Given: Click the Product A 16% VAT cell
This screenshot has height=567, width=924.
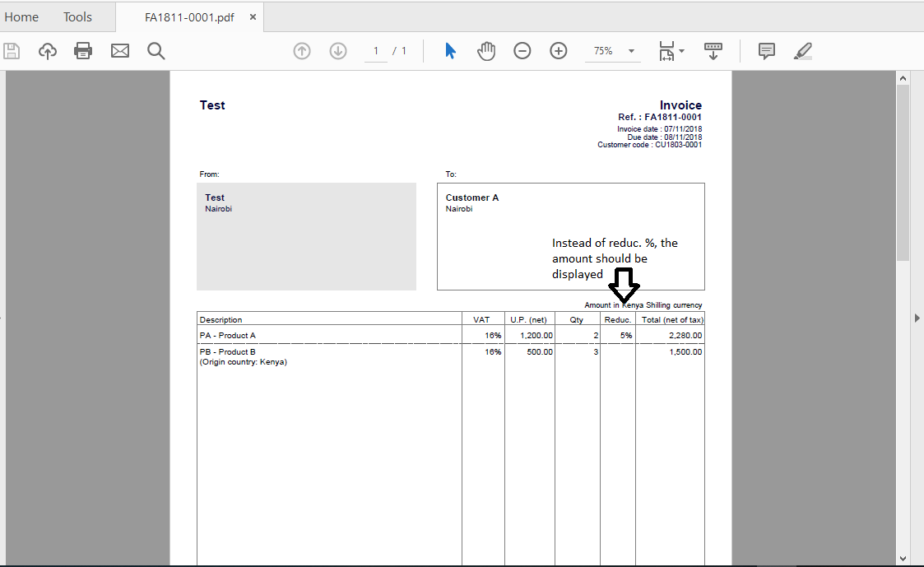Looking at the screenshot, I should pos(493,336).
